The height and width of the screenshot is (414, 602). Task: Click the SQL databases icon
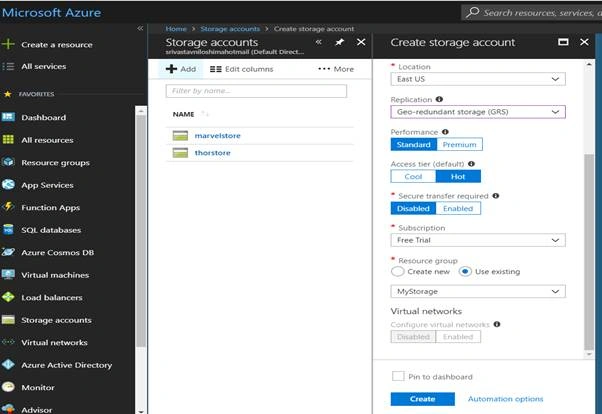pos(8,230)
